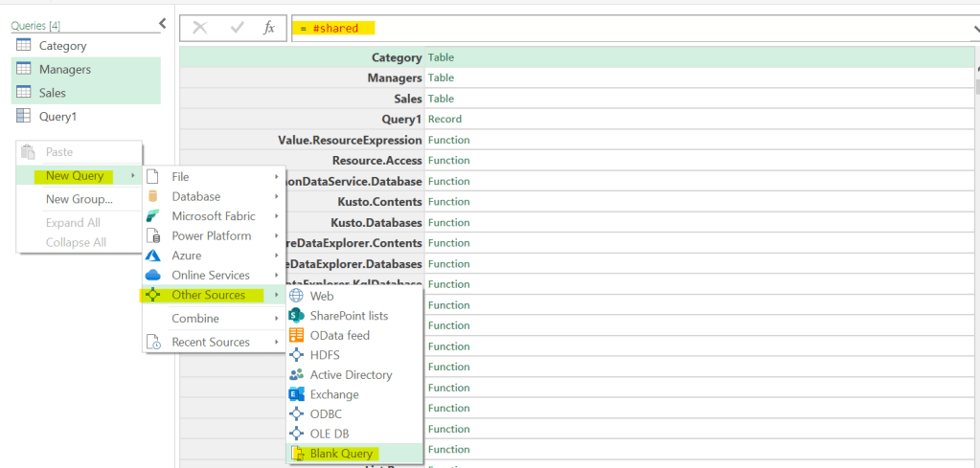Click the confirm checkmark in formula bar
Screen dimensions: 980x468
237,28
